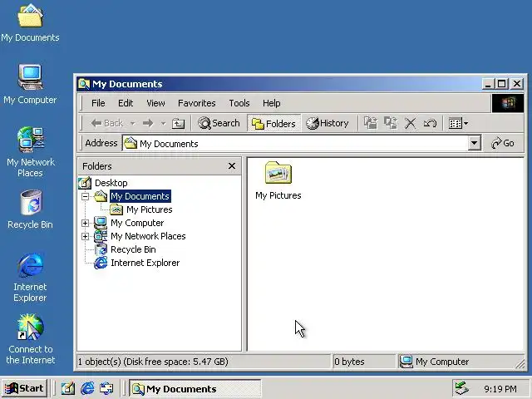
Task: Click the Forward arrow toolbar button
Action: [x=148, y=123]
